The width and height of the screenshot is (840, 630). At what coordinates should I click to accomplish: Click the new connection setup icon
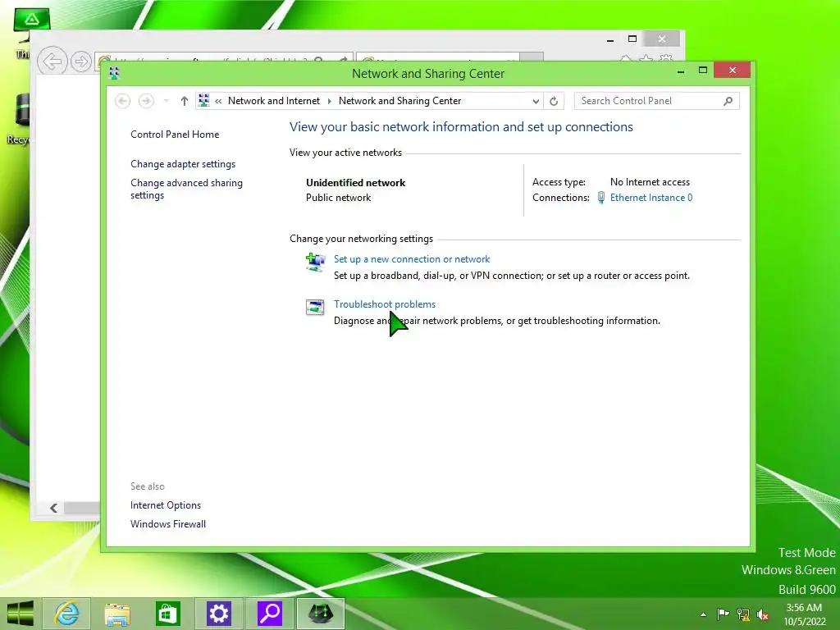point(315,262)
